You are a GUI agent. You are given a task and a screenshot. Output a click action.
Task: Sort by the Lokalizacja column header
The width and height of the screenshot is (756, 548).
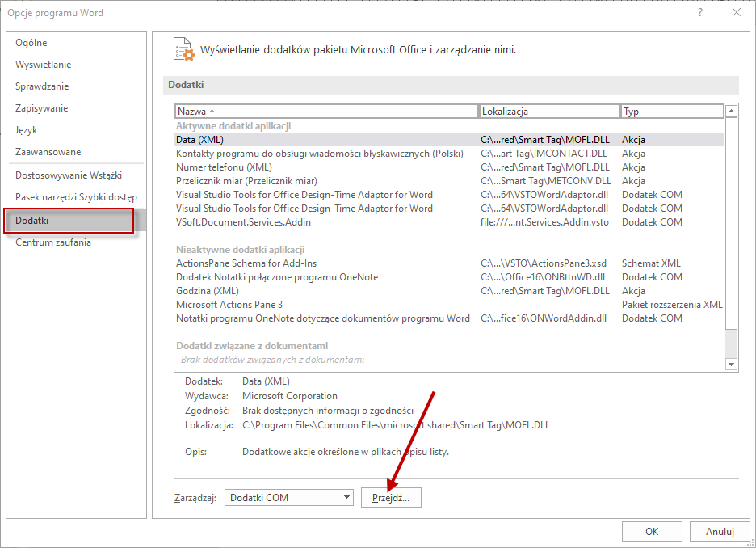549,112
